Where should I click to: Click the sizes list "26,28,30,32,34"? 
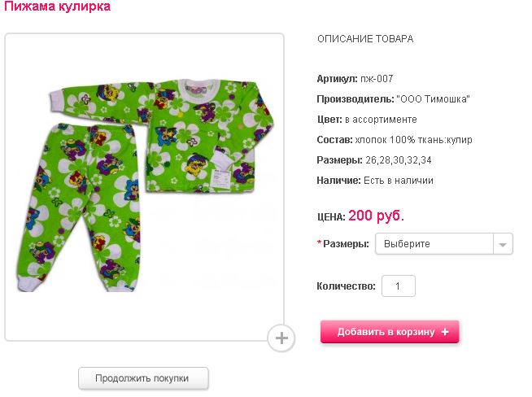coord(399,160)
